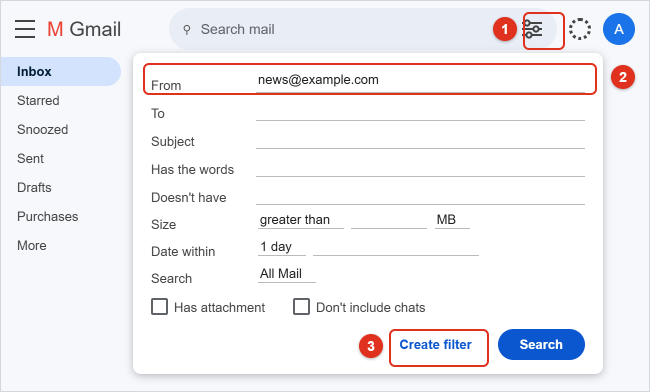The image size is (650, 392).
Task: Expand the More sidebar section
Action: coord(32,245)
